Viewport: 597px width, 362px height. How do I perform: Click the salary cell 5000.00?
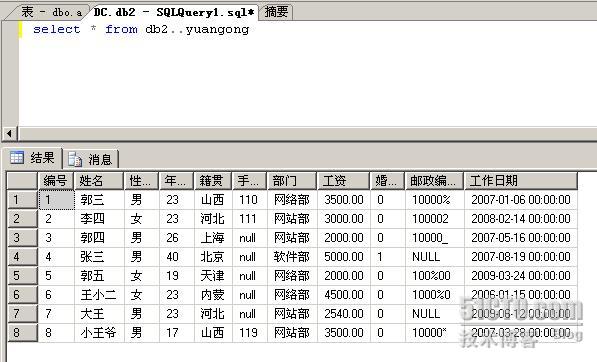click(x=343, y=257)
